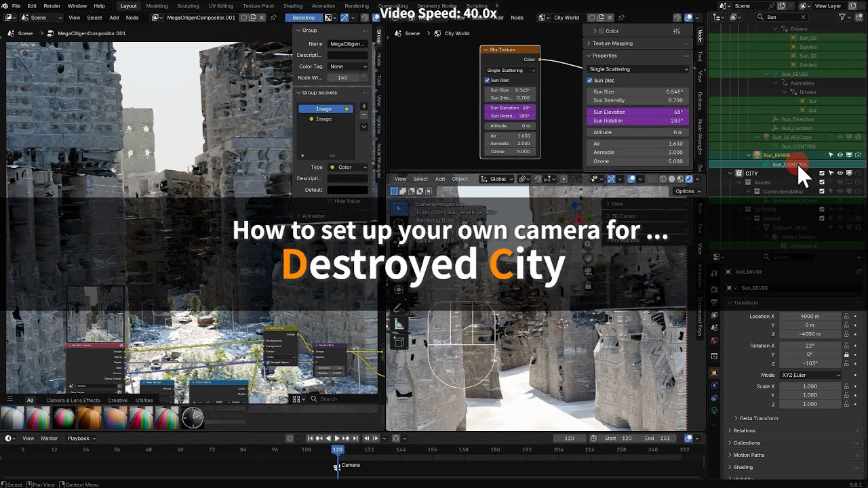Image resolution: width=868 pixels, height=488 pixels.
Task: Hide CITY collection with eye icon
Action: click(840, 174)
